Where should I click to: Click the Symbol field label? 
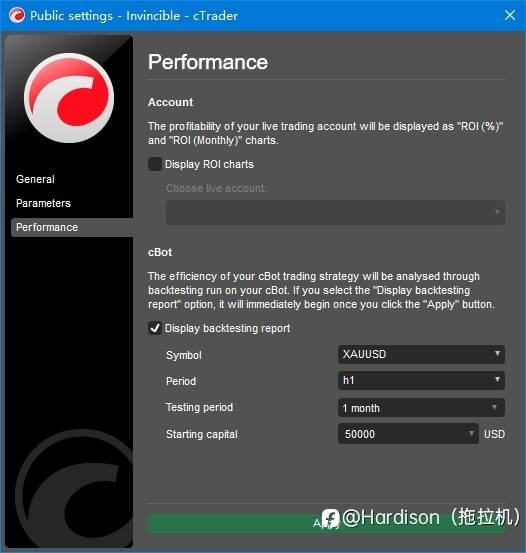184,355
